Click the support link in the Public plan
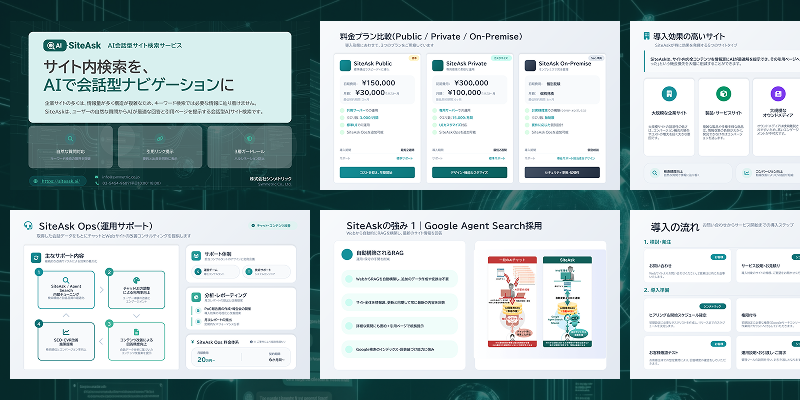 tap(406, 158)
